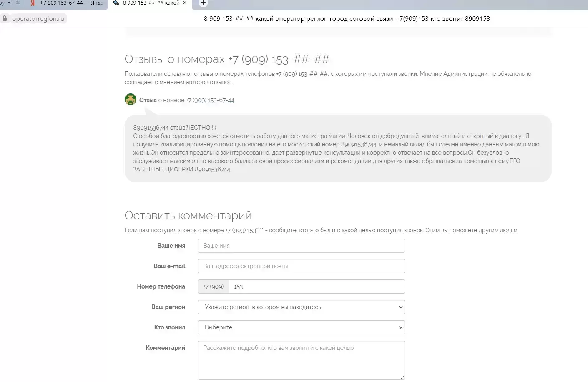This screenshot has width=588, height=382.
Task: Select the 8 909 153-##-## какой tab
Action: pyautogui.click(x=150, y=3)
